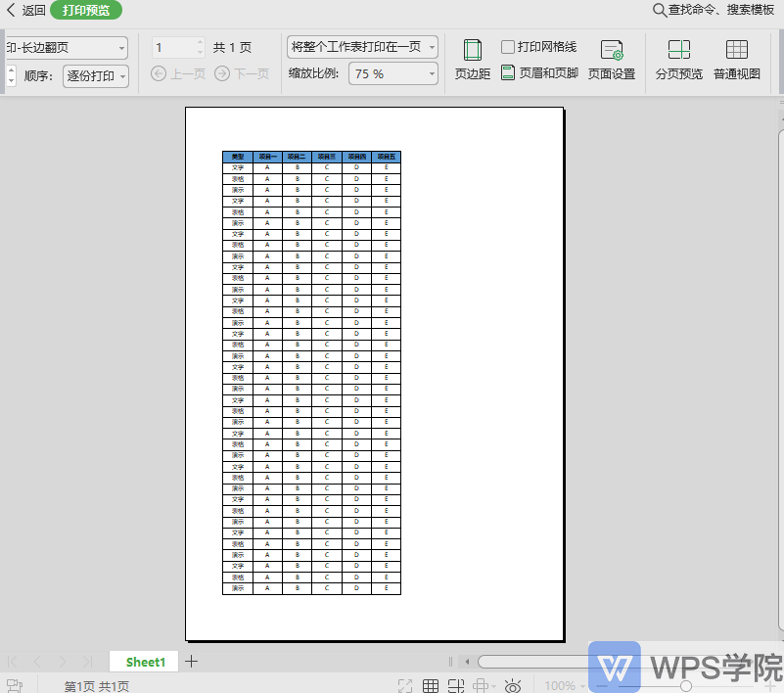Open the 75 % zoom ratio dropdown

coord(393,74)
